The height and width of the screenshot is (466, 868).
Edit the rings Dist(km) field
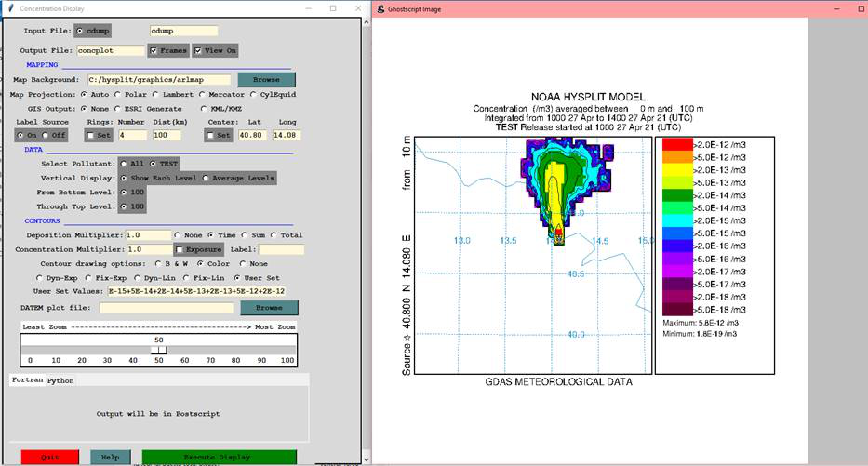(x=167, y=135)
